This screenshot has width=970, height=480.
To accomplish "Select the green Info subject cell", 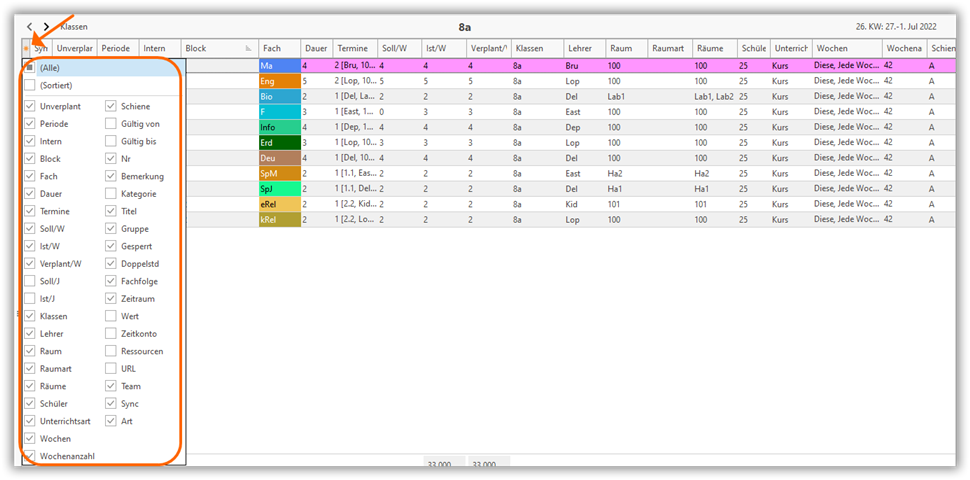I will (279, 127).
